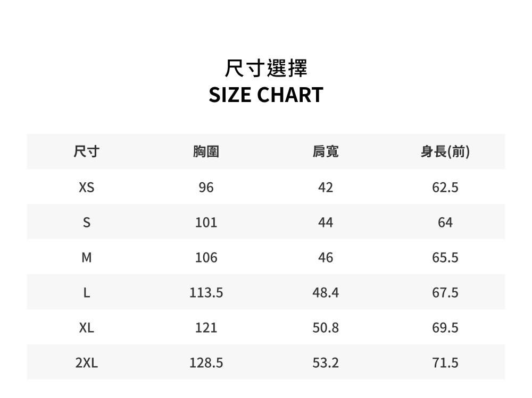Viewport: 532px width, 398px height.
Task: Click chest value 128.5 for 2XL
Action: pos(206,363)
